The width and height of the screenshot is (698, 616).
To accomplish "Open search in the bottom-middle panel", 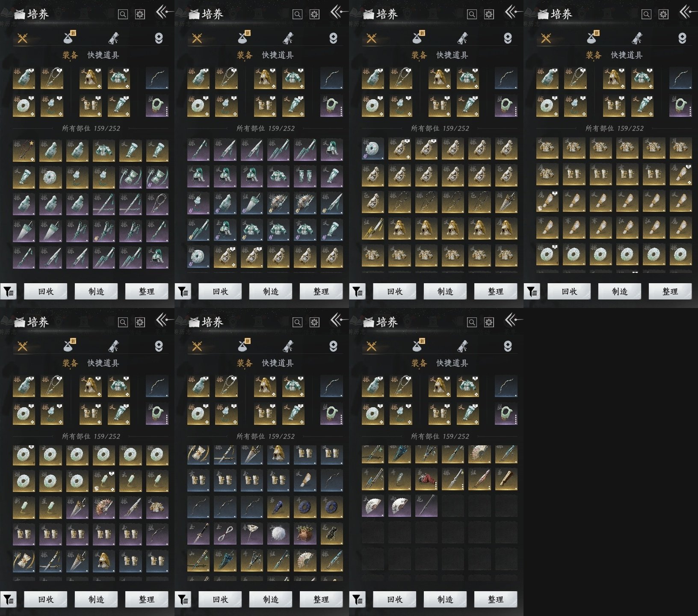I will 297,323.
